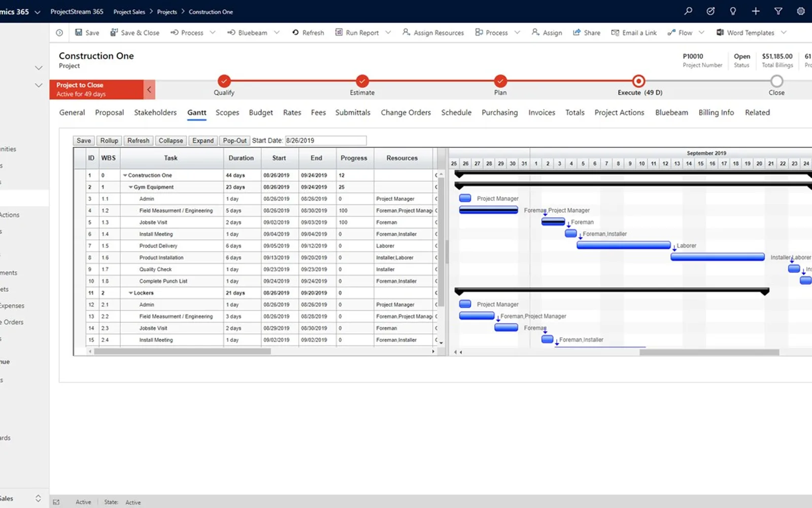Click the Refresh command in toolbar
Screen dimensions: 812x508
[308, 33]
